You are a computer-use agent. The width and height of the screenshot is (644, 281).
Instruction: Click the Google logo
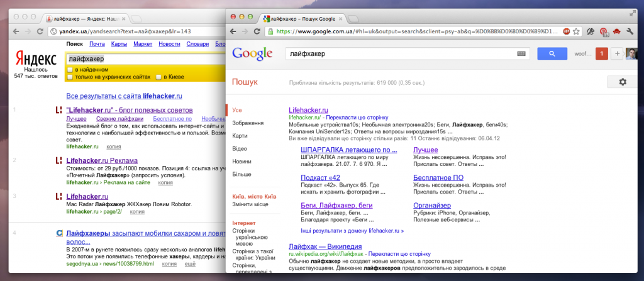point(252,54)
